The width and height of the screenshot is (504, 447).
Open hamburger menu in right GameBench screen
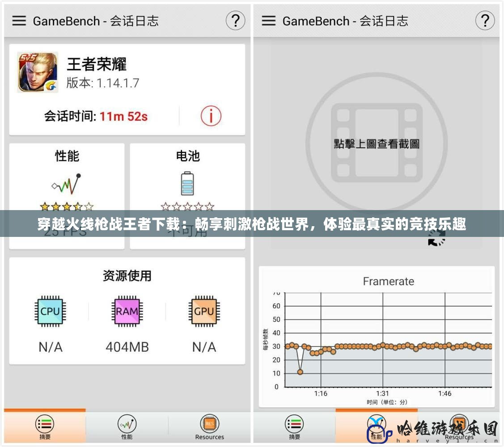[x=268, y=21]
